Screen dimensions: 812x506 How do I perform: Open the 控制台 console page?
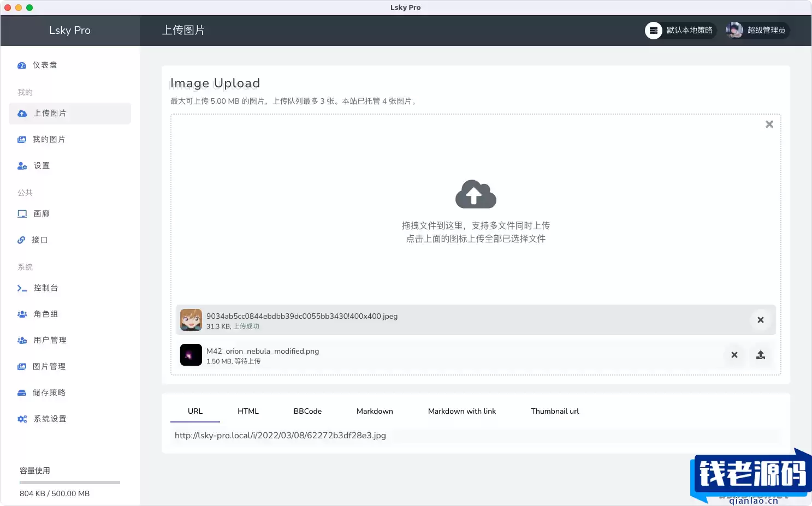(x=70, y=288)
